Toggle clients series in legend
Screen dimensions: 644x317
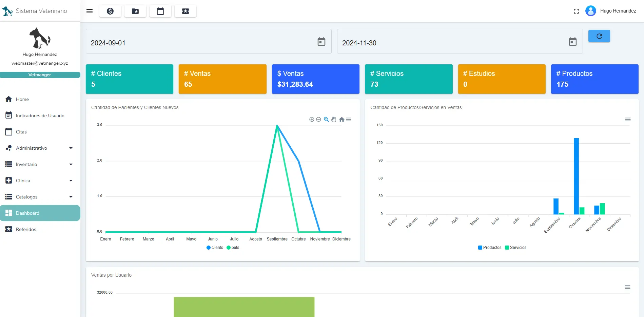point(215,248)
